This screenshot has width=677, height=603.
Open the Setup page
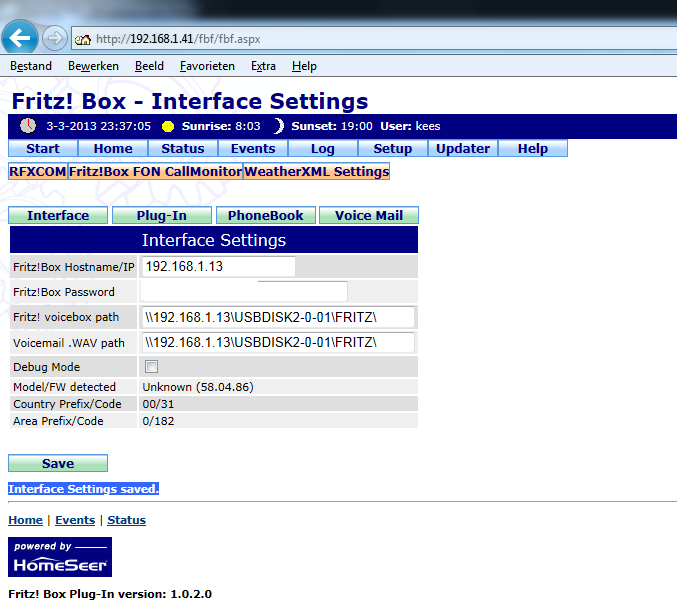point(392,148)
